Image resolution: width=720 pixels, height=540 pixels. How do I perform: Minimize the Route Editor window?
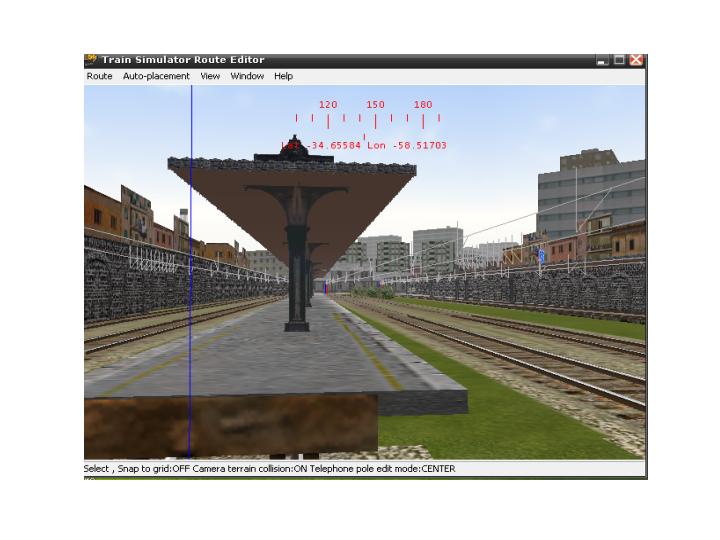(602, 61)
